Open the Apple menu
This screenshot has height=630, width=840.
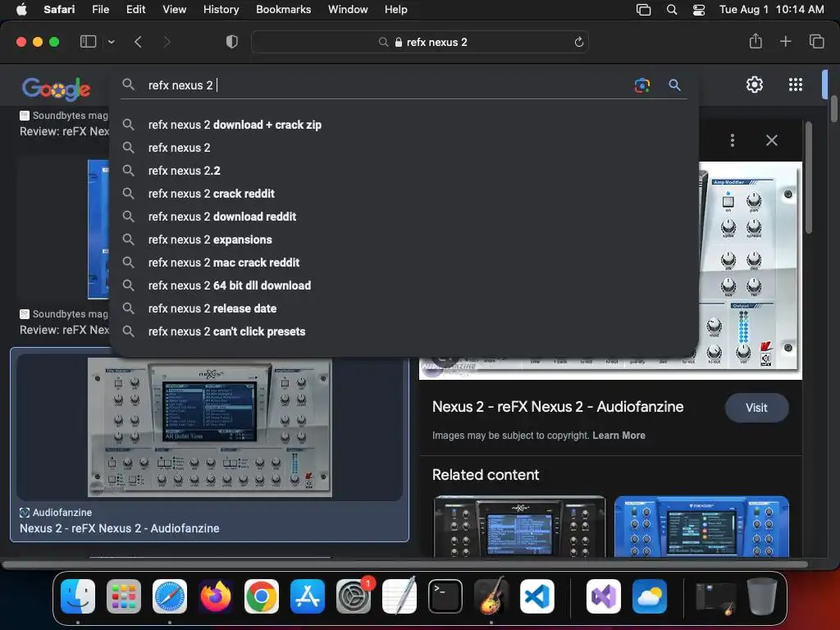point(21,9)
